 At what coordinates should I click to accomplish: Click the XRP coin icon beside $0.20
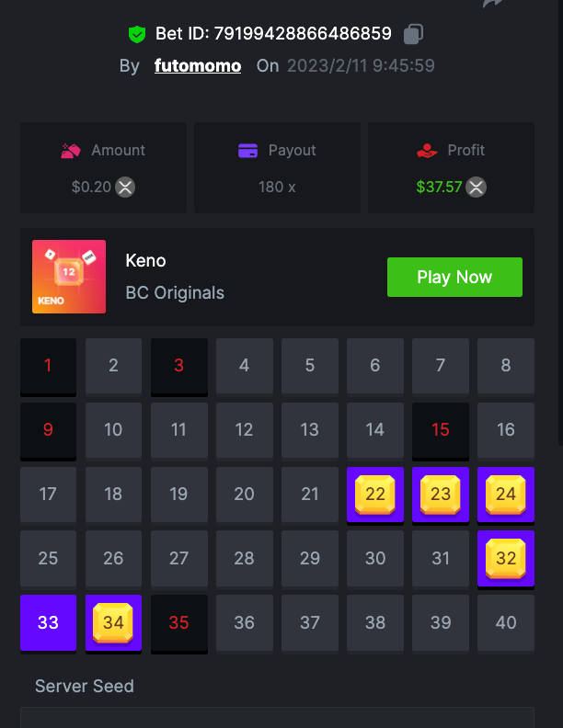pos(125,188)
